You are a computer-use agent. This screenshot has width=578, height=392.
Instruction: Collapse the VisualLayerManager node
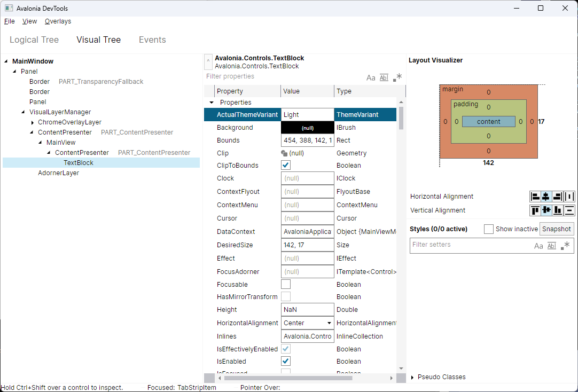(23, 112)
